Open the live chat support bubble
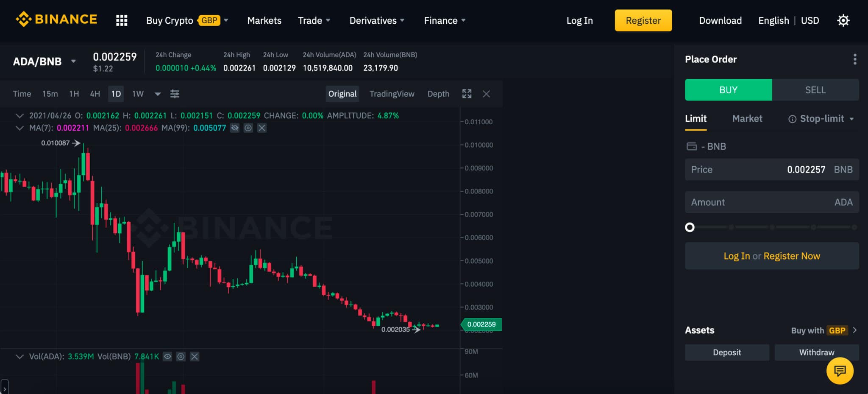The width and height of the screenshot is (868, 394). pos(840,371)
